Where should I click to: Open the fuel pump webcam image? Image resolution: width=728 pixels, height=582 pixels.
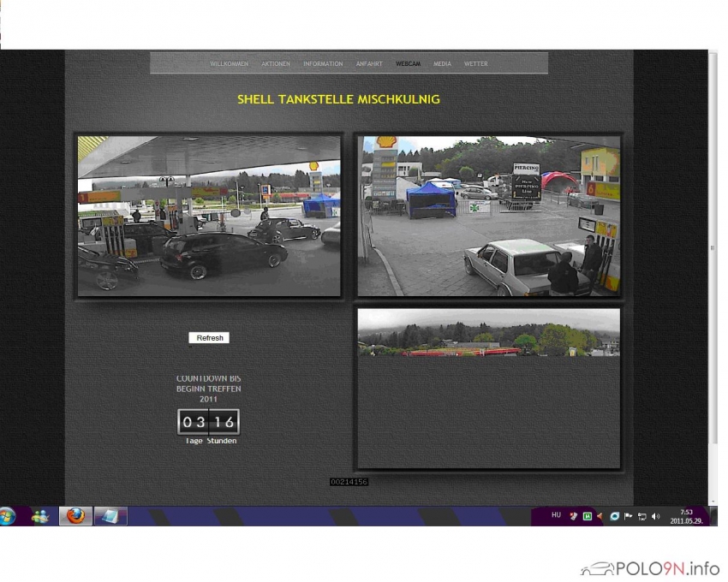(x=209, y=216)
